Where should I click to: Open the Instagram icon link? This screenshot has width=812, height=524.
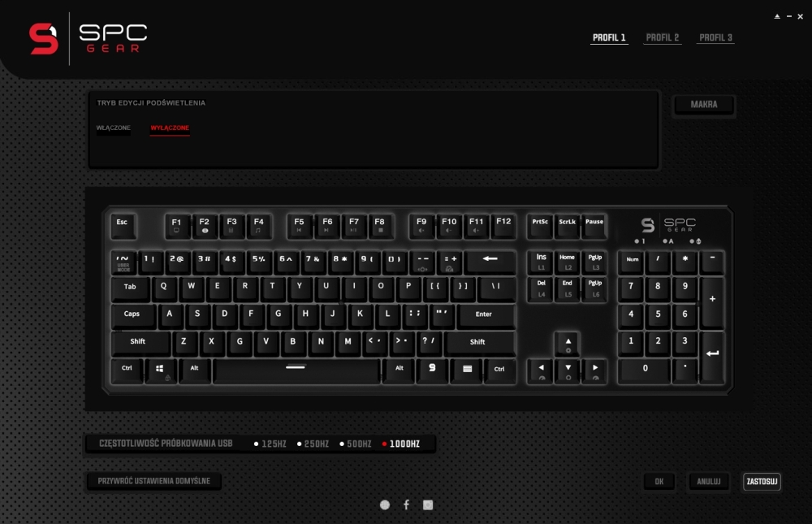[x=428, y=505]
